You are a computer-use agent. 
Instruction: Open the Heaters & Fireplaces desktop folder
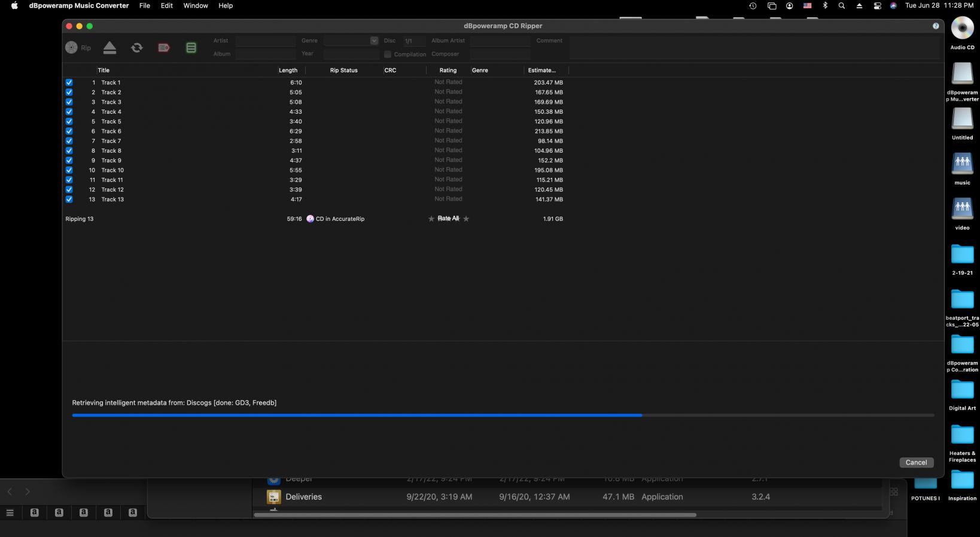(962, 435)
